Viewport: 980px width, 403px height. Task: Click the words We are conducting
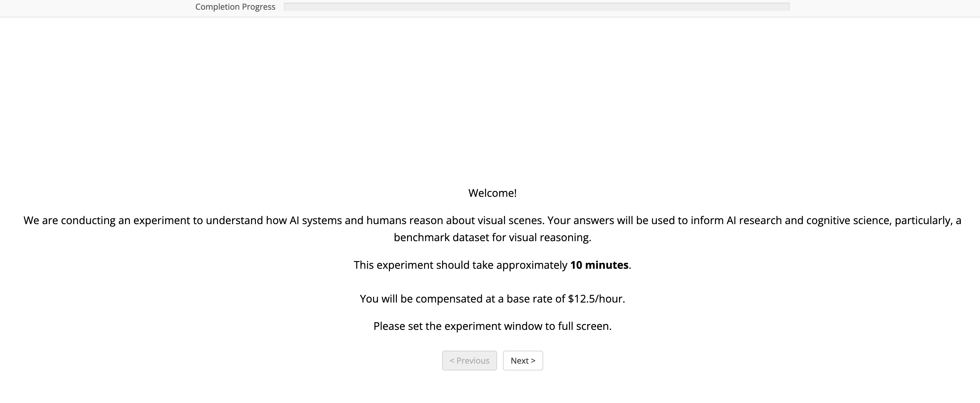[x=69, y=220]
